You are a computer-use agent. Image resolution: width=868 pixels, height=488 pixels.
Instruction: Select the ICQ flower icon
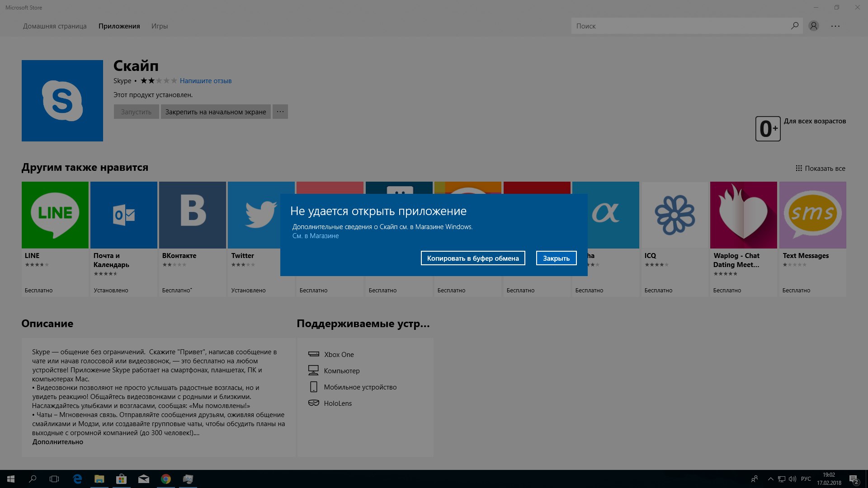(x=675, y=215)
